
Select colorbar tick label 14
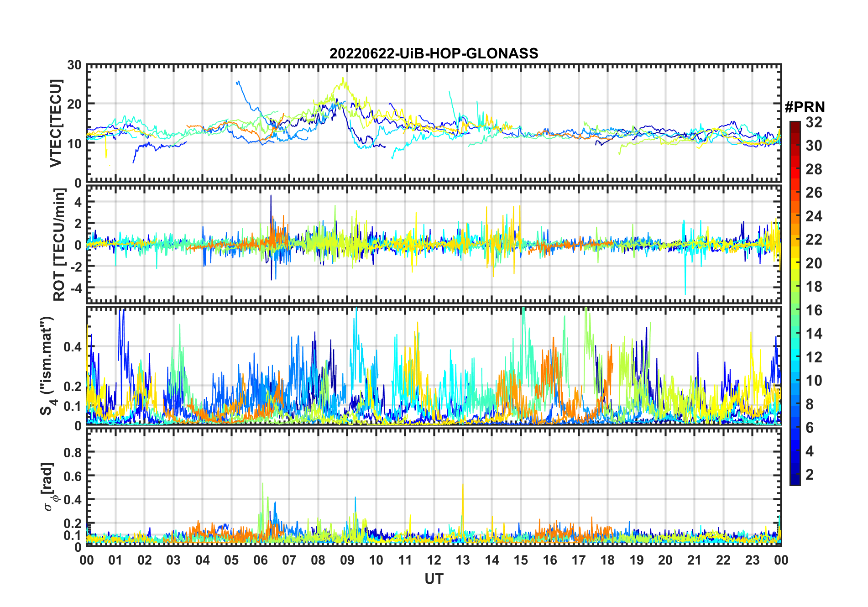pyautogui.click(x=814, y=334)
